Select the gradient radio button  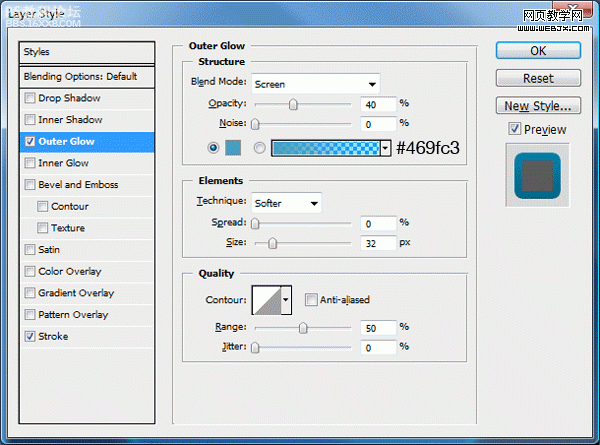pyautogui.click(x=259, y=148)
